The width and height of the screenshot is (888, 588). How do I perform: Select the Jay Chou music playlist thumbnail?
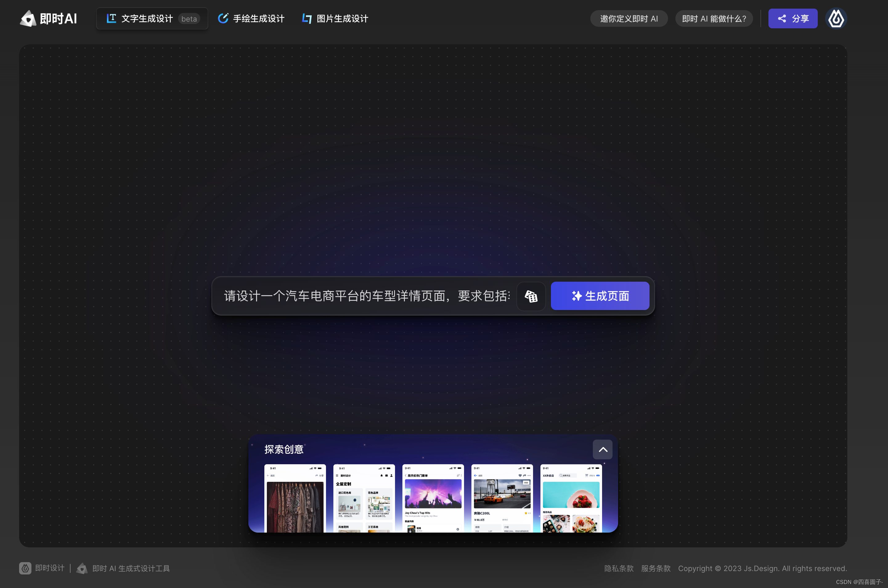coord(433,498)
